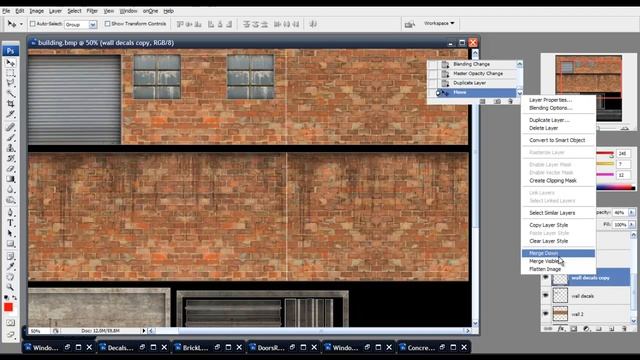This screenshot has height=360, width=640.
Task: Open the onOne menu
Action: pyautogui.click(x=150, y=11)
